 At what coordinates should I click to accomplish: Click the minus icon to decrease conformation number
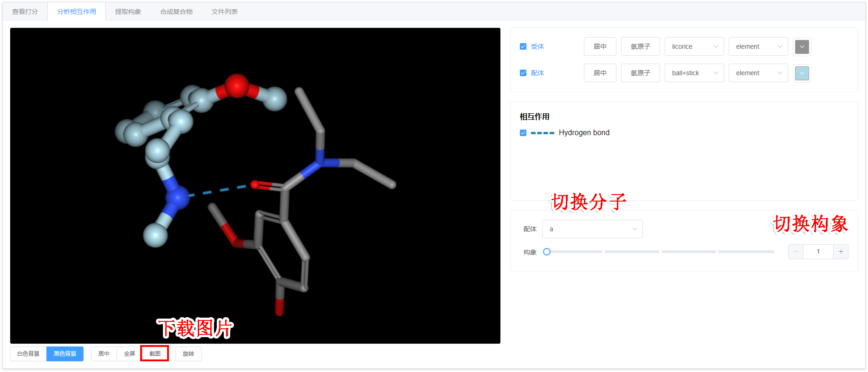click(796, 252)
